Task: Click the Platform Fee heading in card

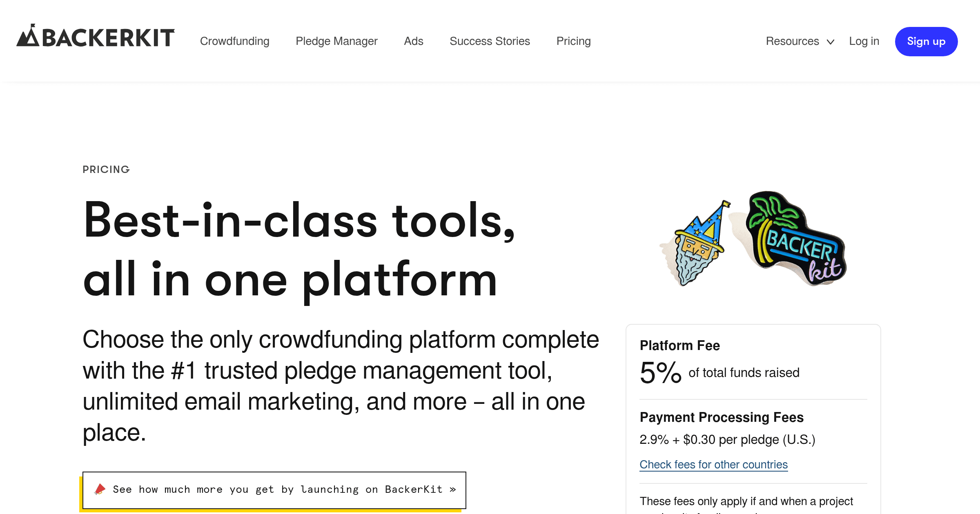Action: [x=679, y=346]
